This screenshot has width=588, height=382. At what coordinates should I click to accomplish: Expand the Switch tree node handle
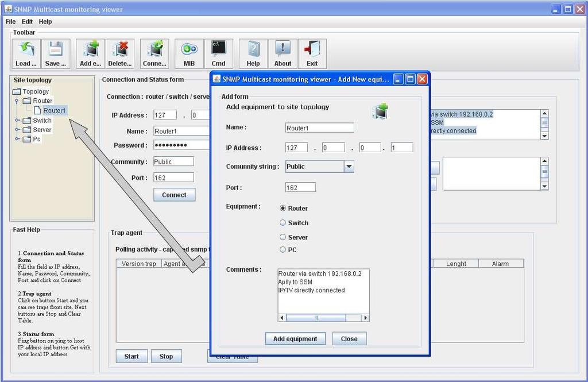coord(17,120)
